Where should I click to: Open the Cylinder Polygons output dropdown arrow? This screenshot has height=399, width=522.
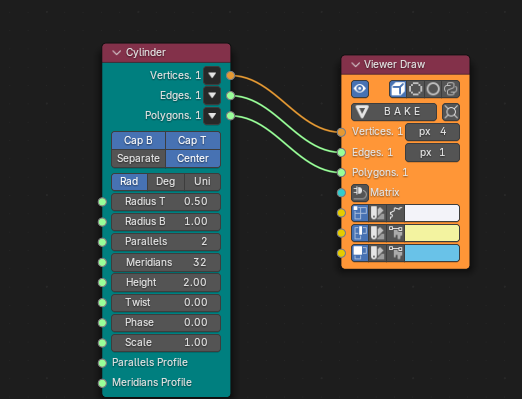coord(212,116)
